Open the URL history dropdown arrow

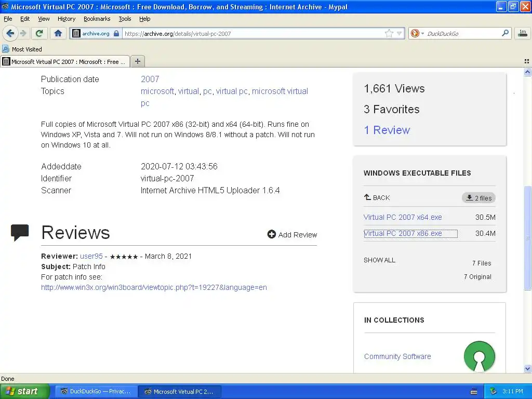click(x=400, y=33)
